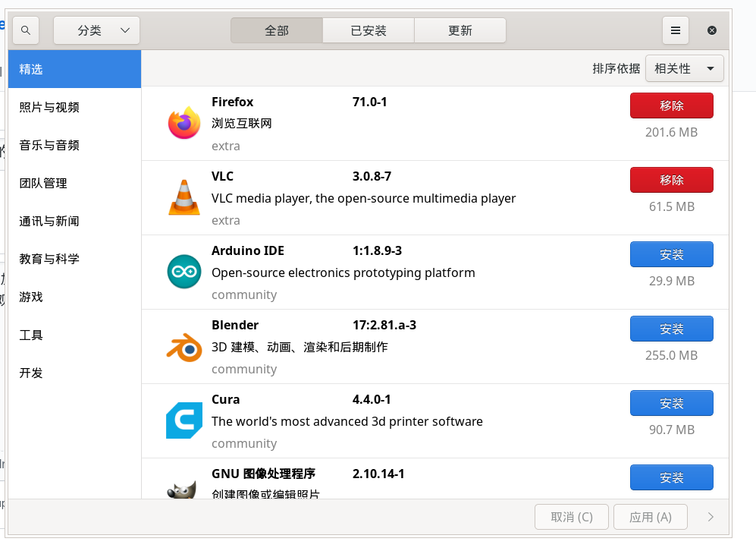Click 安装 next to Blender
This screenshot has height=551, width=756.
(671, 329)
